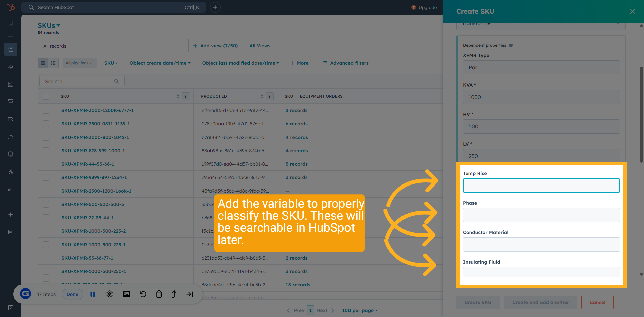The image size is (644, 317).
Task: Check the box for SKU-XFMR-2500-1200-Look-1
Action: [46, 191]
